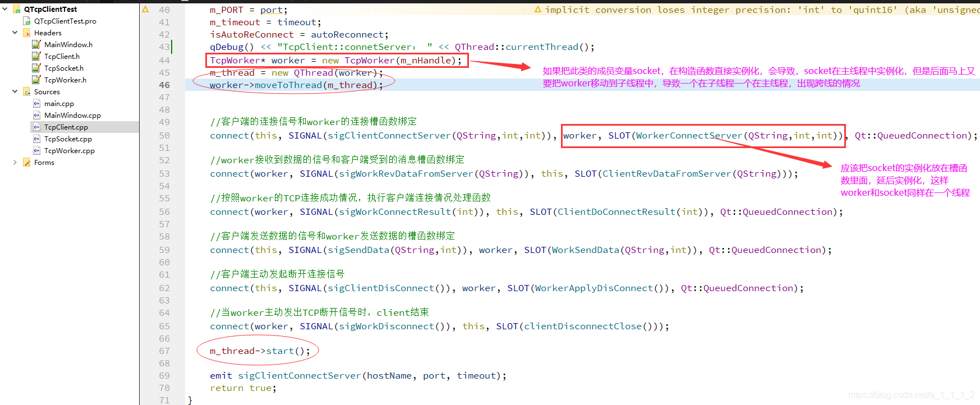This screenshot has height=405, width=980.
Task: Click the Sources folder icon
Action: click(27, 91)
